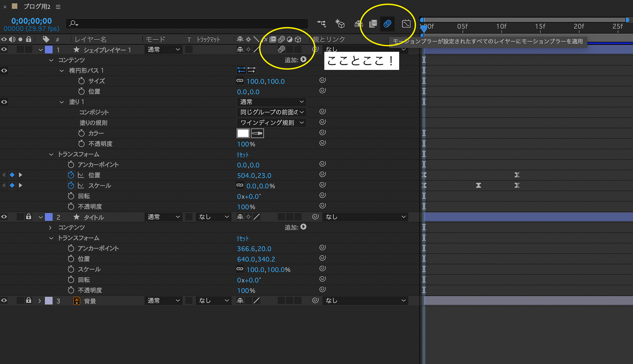This screenshot has width=633, height=364.
Task: Toggle keyframe diamond for shape layer スケール
Action: point(12,185)
